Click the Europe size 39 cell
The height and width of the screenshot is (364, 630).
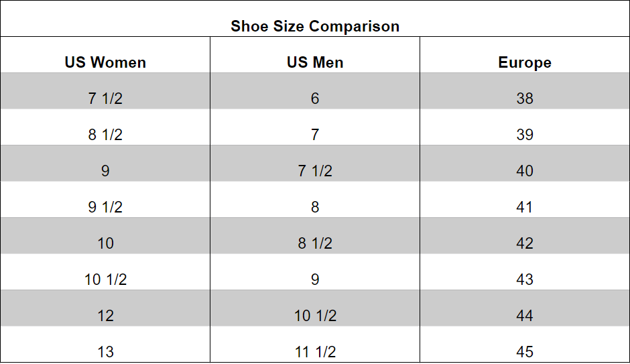(x=525, y=135)
